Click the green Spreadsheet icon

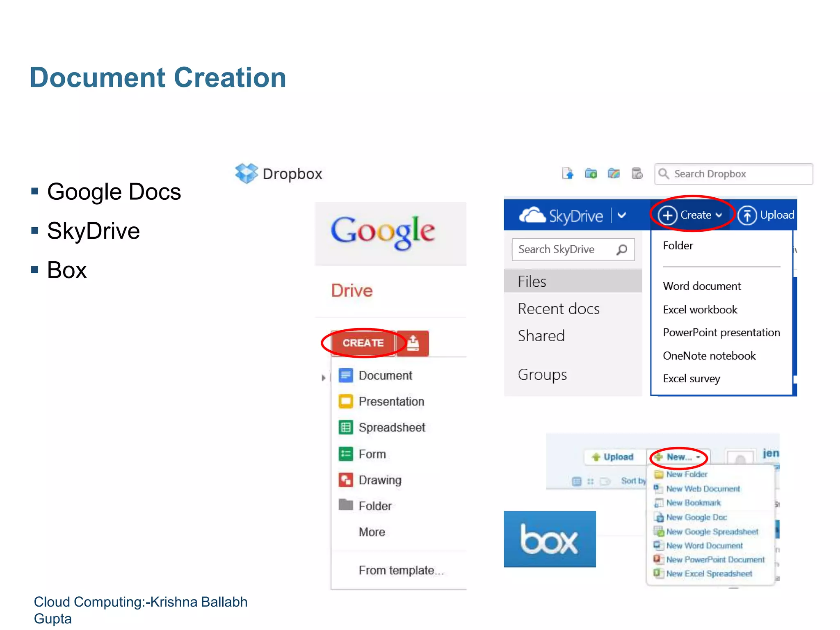pyautogui.click(x=346, y=427)
